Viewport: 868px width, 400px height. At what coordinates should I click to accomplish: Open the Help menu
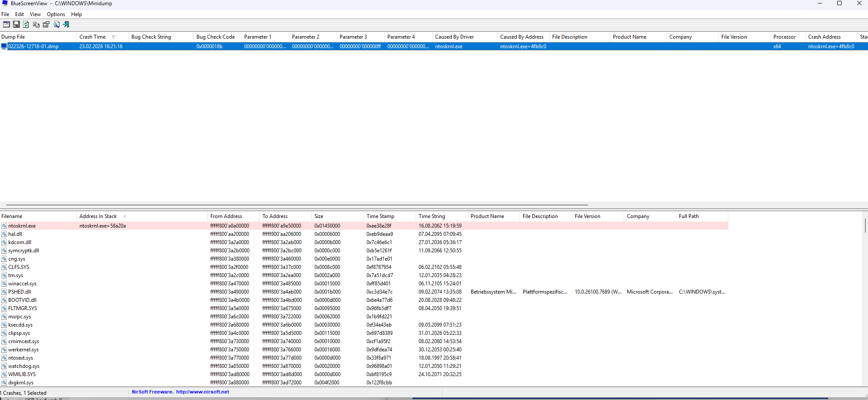tap(76, 14)
